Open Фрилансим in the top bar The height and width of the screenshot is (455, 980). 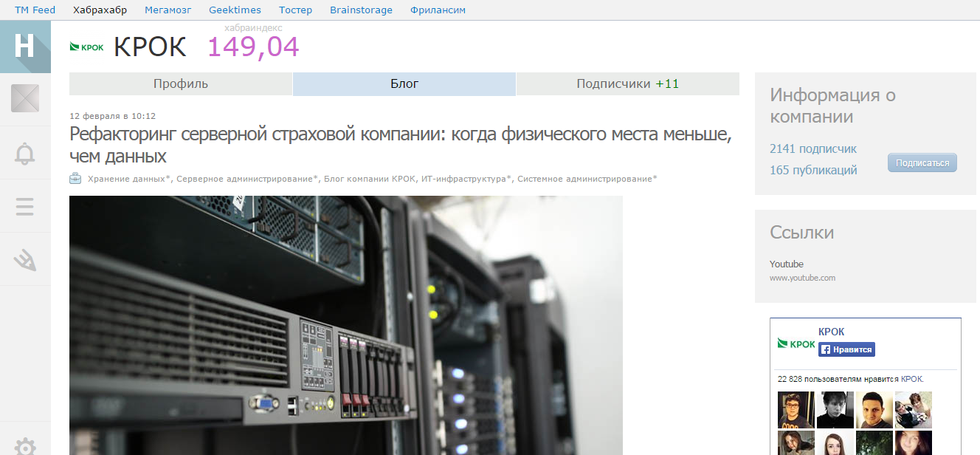click(x=438, y=10)
